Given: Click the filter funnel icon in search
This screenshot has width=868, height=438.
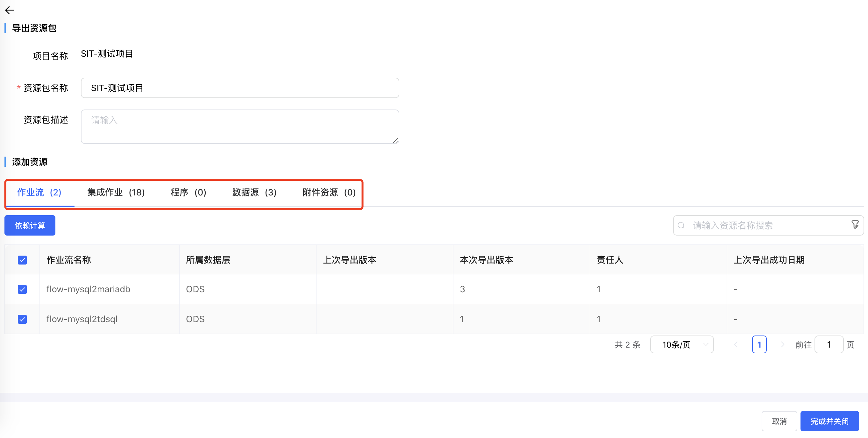Looking at the screenshot, I should click(x=855, y=225).
